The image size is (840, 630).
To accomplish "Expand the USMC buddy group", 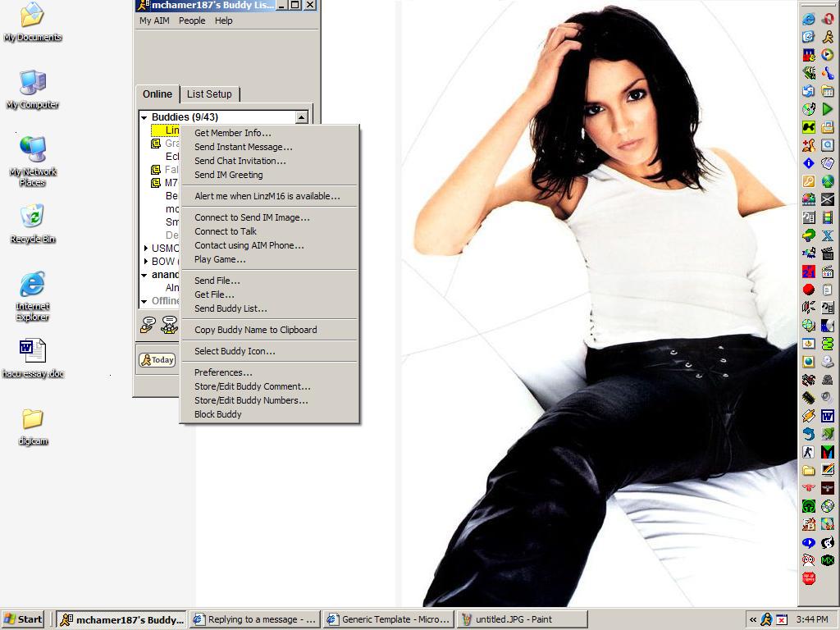I will 145,249.
